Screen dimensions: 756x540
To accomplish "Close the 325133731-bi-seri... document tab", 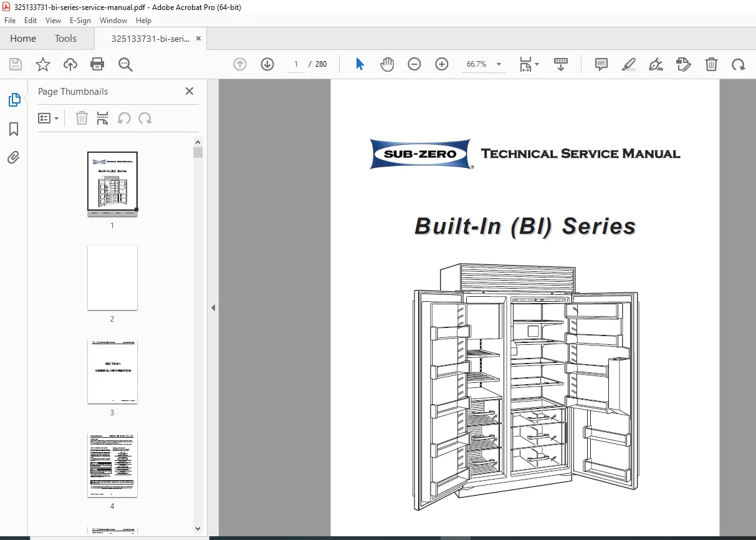I will [198, 38].
